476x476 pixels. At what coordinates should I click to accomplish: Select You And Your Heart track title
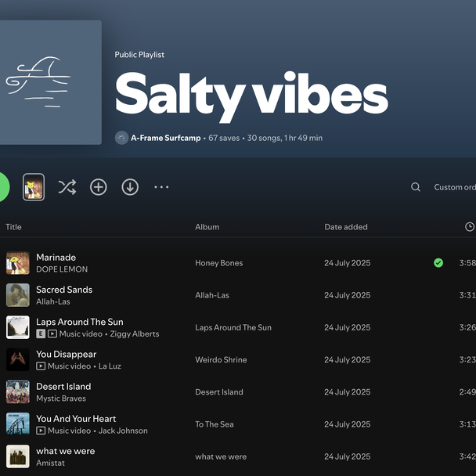tap(76, 419)
